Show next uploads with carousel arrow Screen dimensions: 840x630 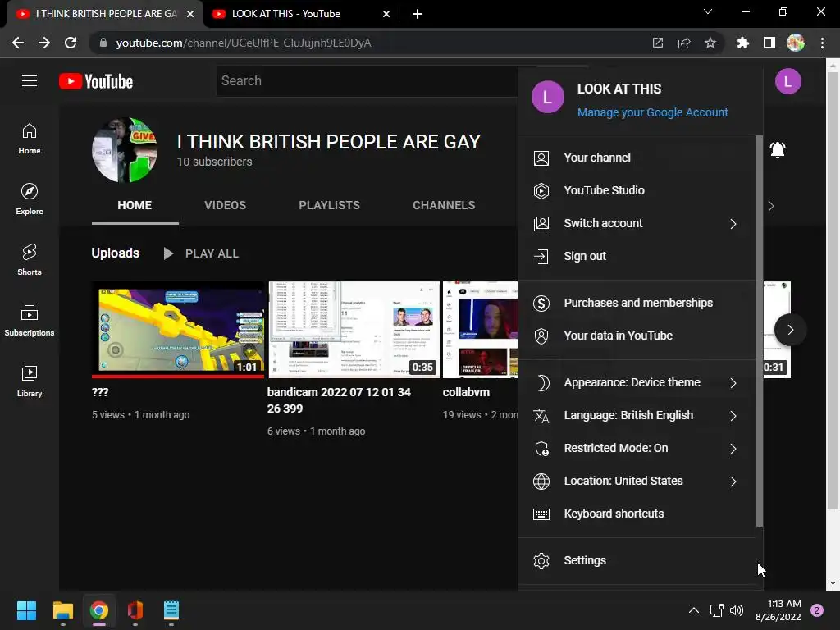pyautogui.click(x=790, y=330)
